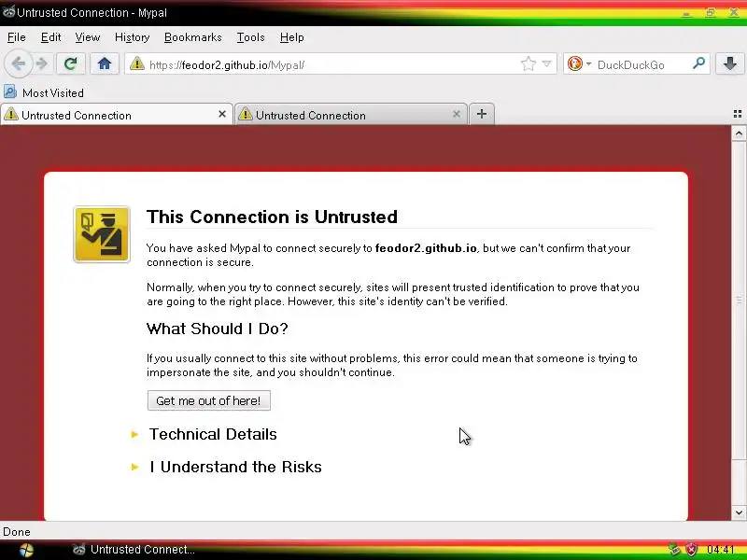Go forward with the Forward arrow button
Image resolution: width=747 pixels, height=560 pixels.
[x=42, y=63]
